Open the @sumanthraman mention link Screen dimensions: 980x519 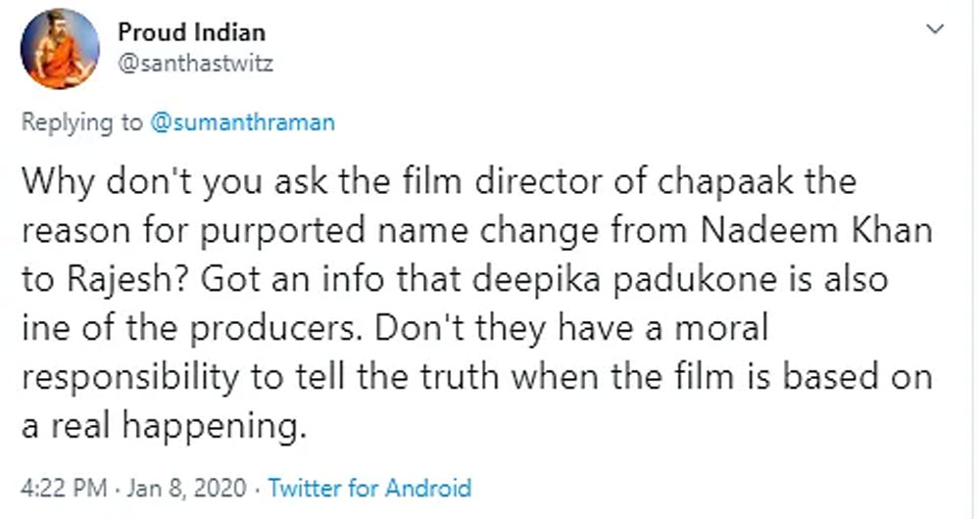click(242, 122)
